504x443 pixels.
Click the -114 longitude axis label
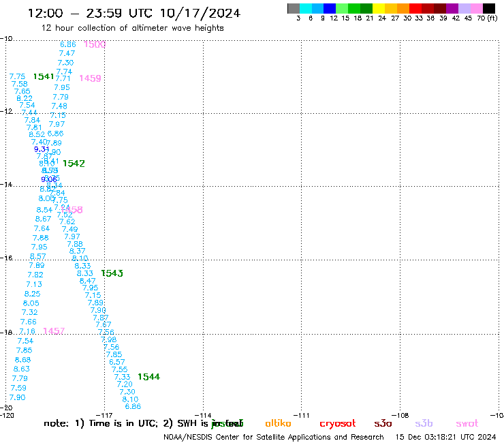point(203,416)
